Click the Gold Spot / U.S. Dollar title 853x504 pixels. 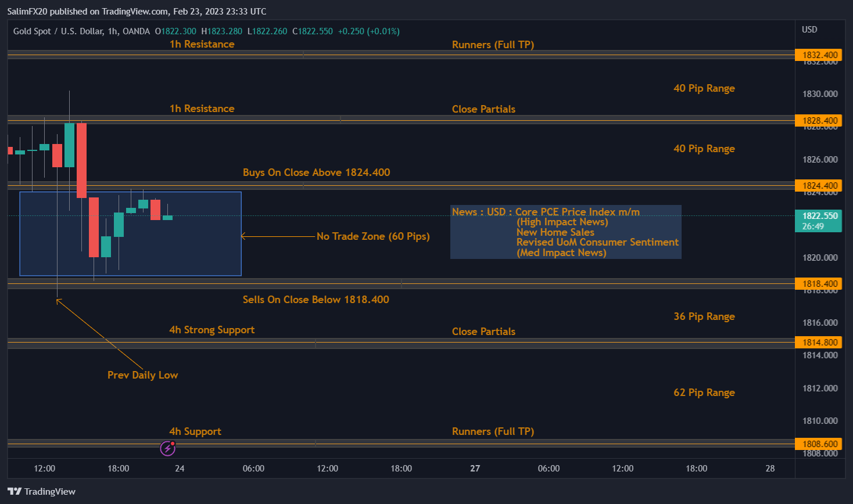pyautogui.click(x=58, y=31)
